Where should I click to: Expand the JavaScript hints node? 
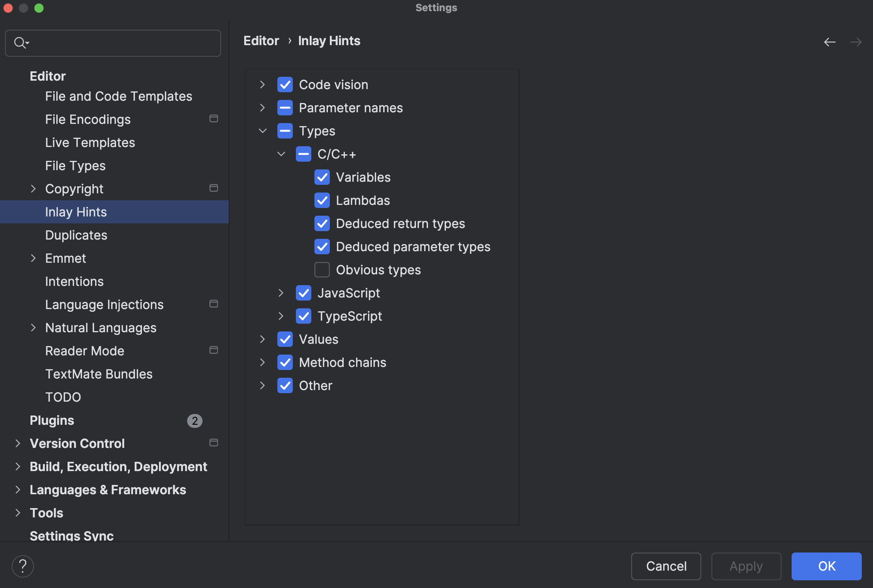click(281, 293)
